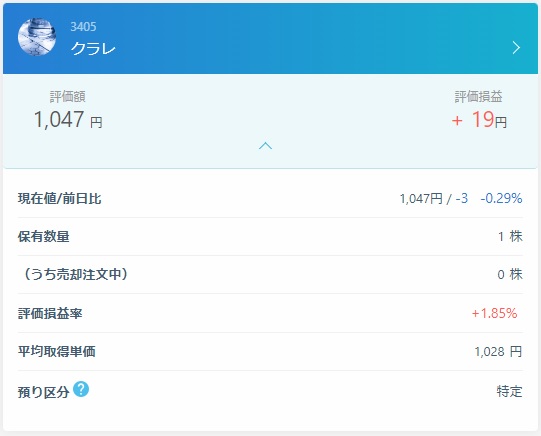Click the -0.29% day change value
Image resolution: width=541 pixels, height=436 pixels.
[501, 198]
